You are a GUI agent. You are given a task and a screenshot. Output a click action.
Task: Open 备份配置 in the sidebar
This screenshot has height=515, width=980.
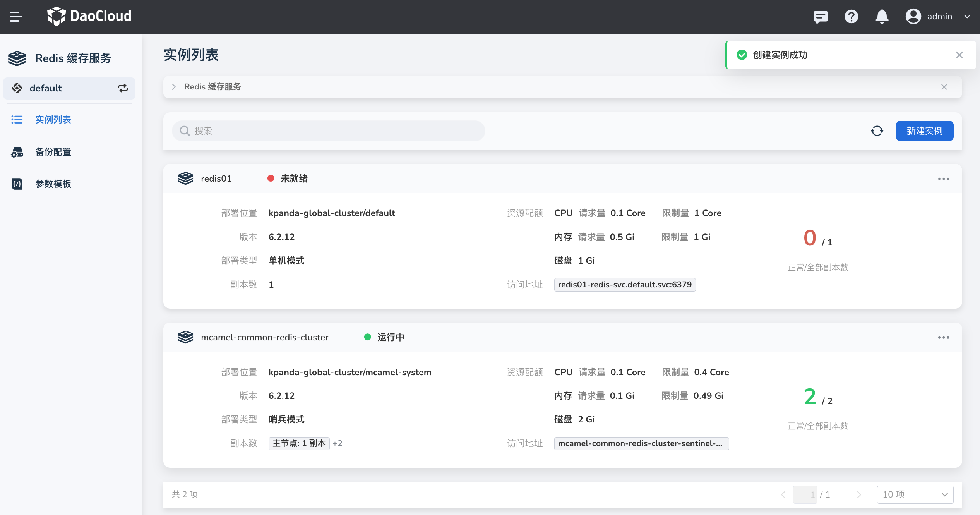click(53, 152)
